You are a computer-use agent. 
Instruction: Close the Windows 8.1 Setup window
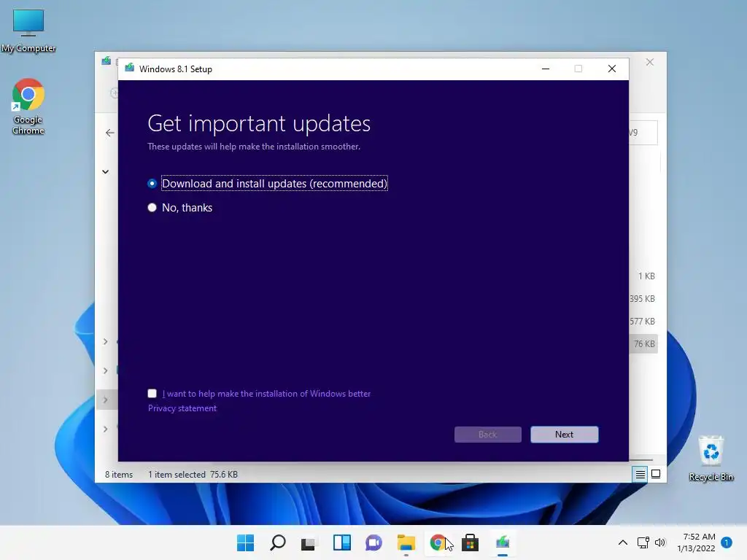[612, 69]
